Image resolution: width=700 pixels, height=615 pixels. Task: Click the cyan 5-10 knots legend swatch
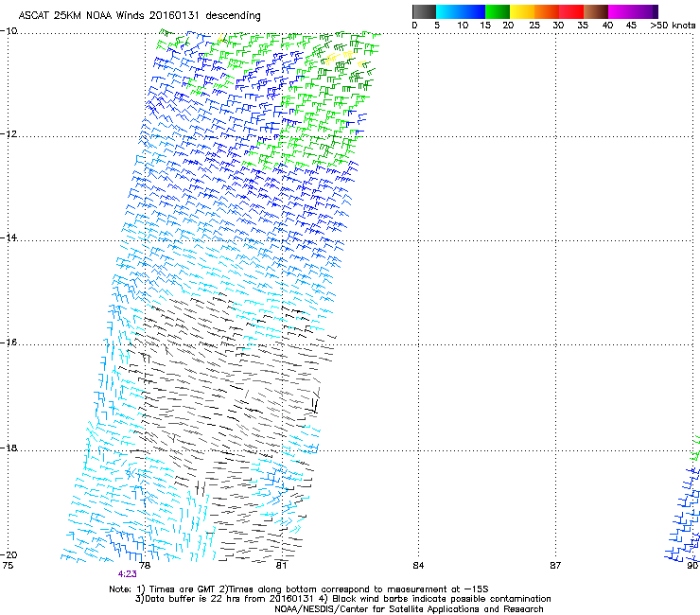[448, 11]
